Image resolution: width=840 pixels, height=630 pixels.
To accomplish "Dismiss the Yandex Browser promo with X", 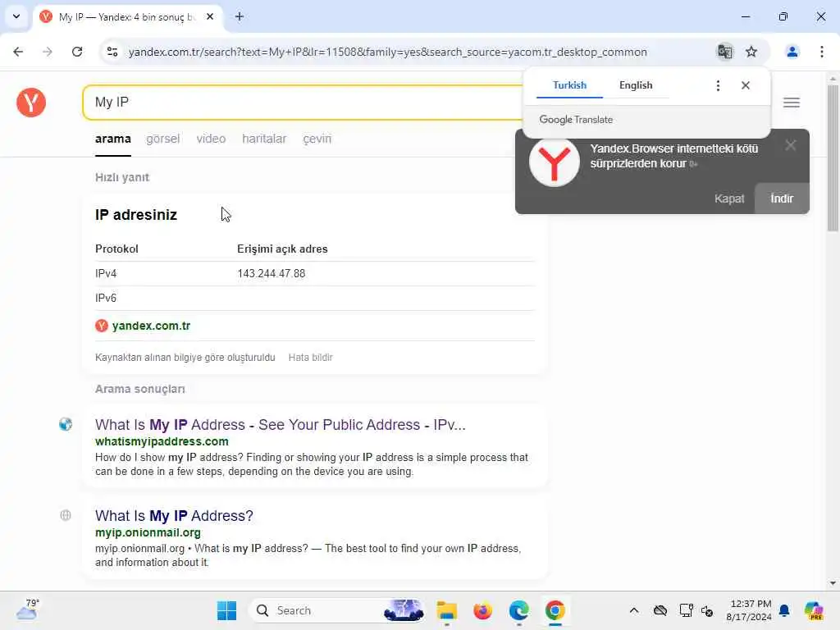I will [791, 145].
